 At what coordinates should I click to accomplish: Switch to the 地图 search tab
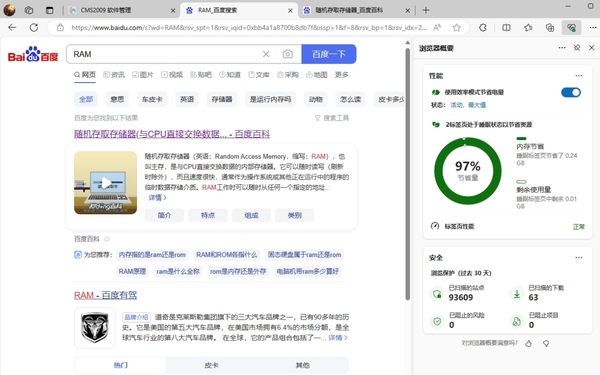[317, 75]
